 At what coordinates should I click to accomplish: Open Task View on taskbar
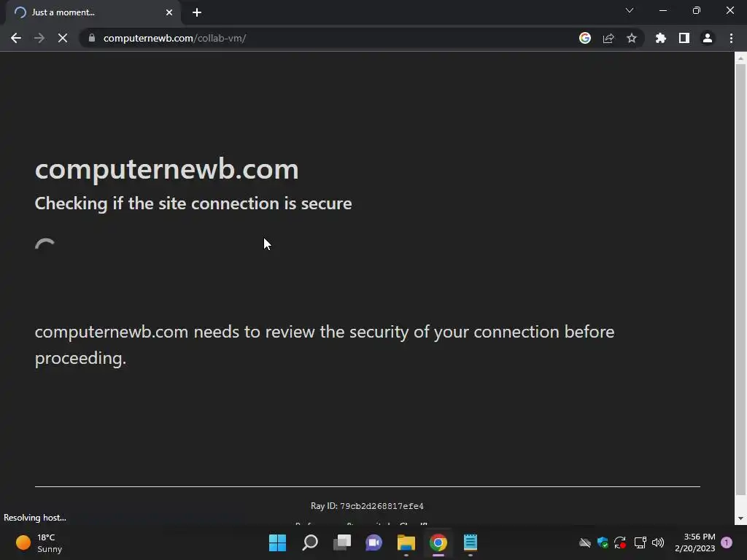pos(342,542)
